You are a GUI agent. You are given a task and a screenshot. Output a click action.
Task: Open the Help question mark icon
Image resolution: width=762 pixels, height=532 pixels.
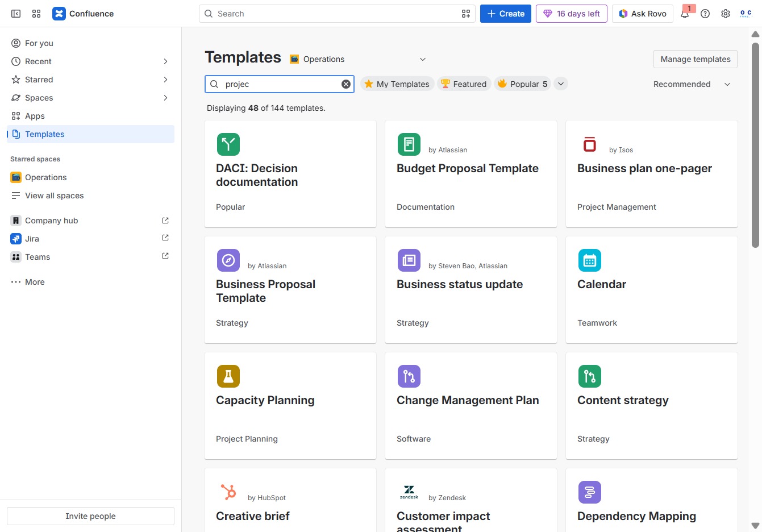click(x=705, y=14)
